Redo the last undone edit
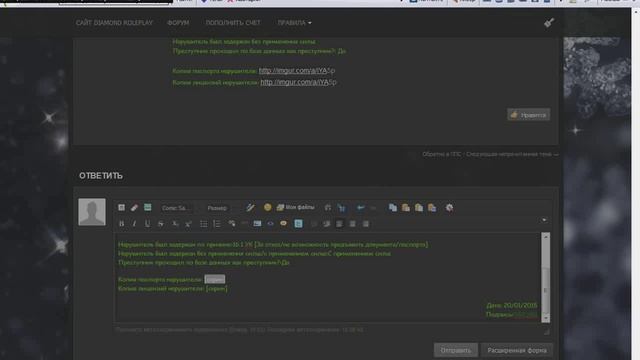Image resolution: width=640 pixels, height=360 pixels. pos(373,208)
